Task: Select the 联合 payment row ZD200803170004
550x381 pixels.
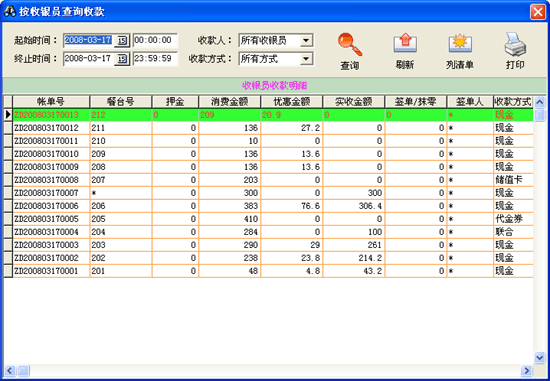Action: point(268,232)
